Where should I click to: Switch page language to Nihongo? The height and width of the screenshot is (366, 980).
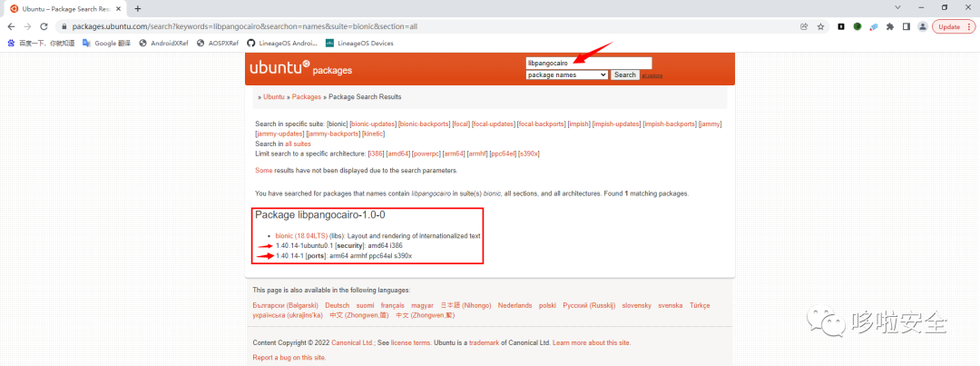(465, 305)
